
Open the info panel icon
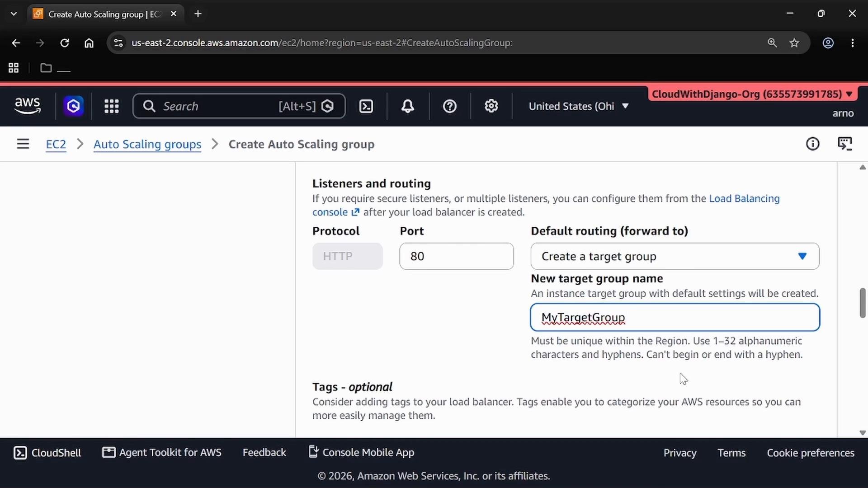812,144
